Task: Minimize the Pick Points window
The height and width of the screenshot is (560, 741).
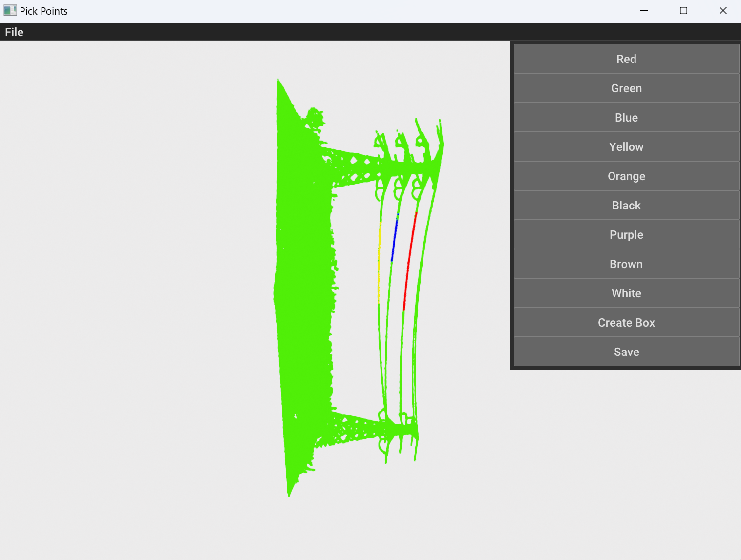Action: [x=644, y=11]
